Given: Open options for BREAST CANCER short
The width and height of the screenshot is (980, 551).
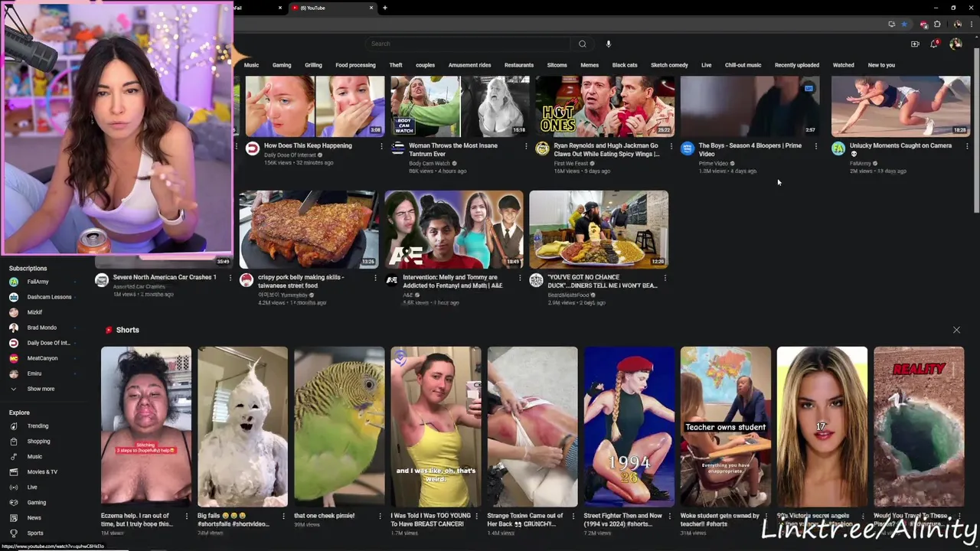Looking at the screenshot, I should point(476,517).
